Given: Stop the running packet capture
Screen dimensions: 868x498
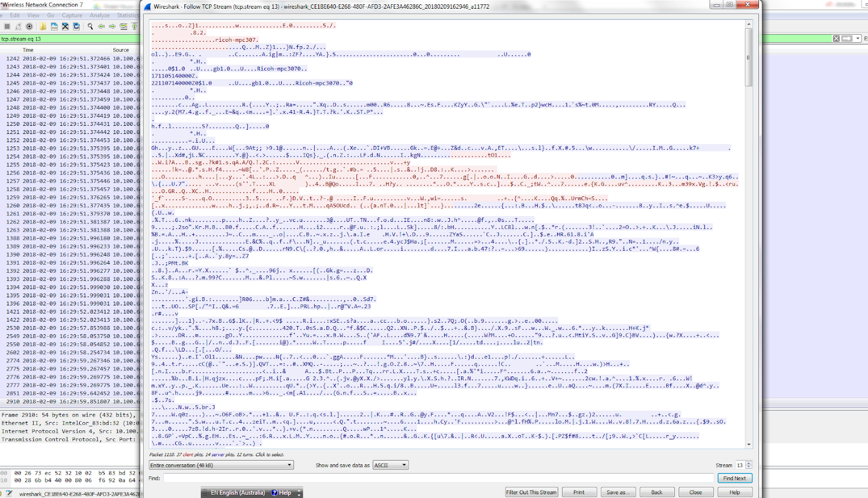Looking at the screenshot, I should click(x=7, y=26).
